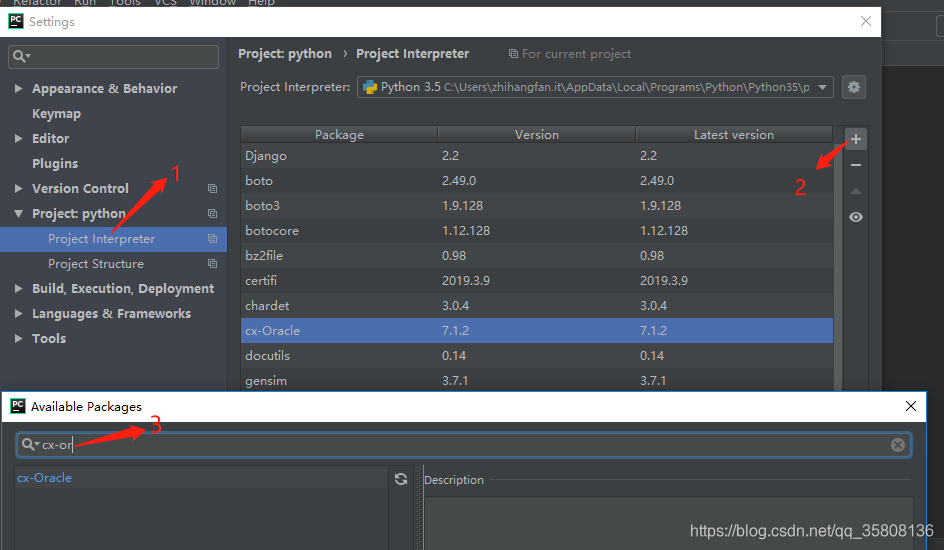Click the packages table vertical scrollbar
Image resolution: width=944 pixels, height=550 pixels.
point(837,267)
